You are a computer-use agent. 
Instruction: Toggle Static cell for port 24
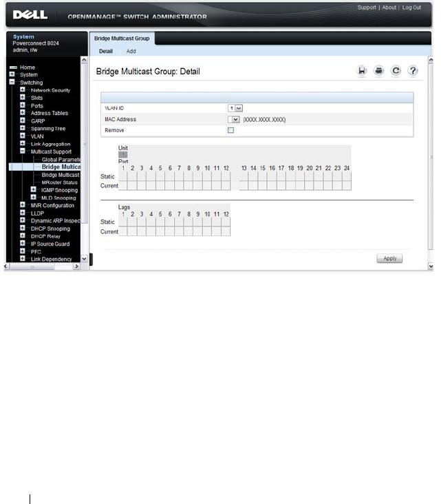(347, 176)
